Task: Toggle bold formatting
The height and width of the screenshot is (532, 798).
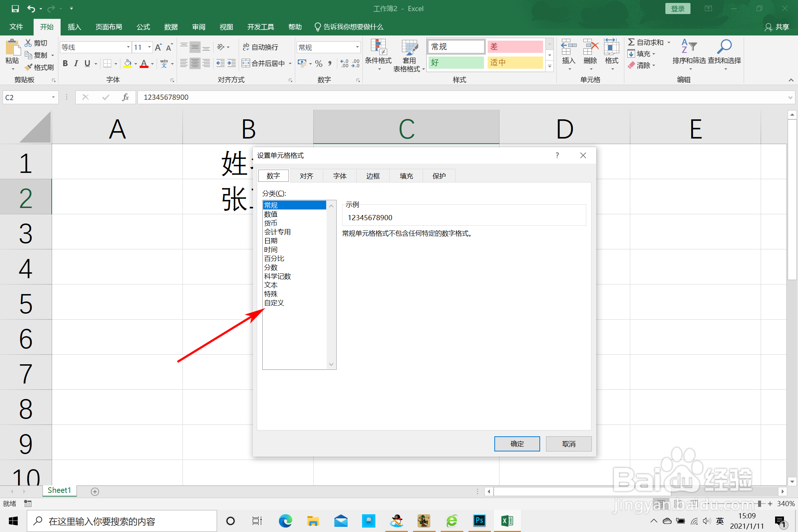Action: point(65,64)
